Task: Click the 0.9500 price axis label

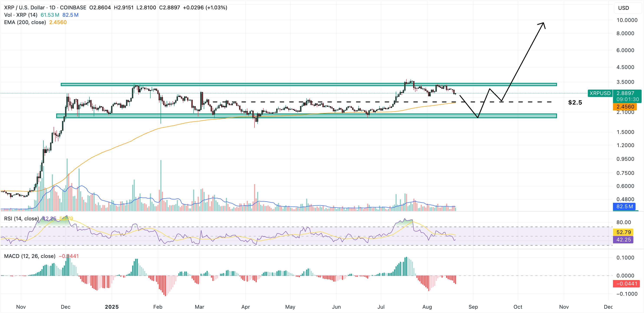Action: point(625,159)
